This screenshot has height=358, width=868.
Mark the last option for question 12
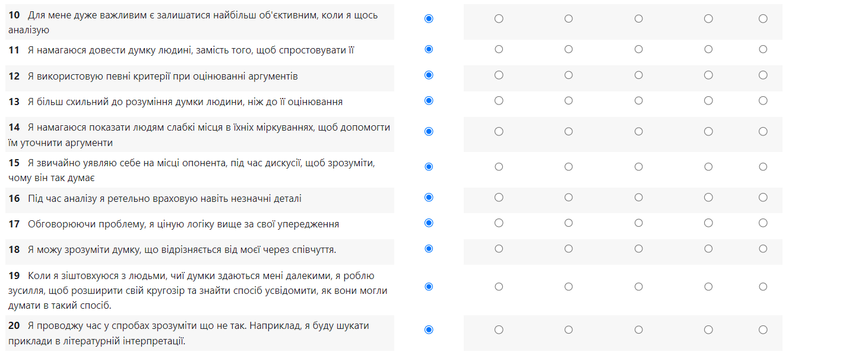(763, 75)
